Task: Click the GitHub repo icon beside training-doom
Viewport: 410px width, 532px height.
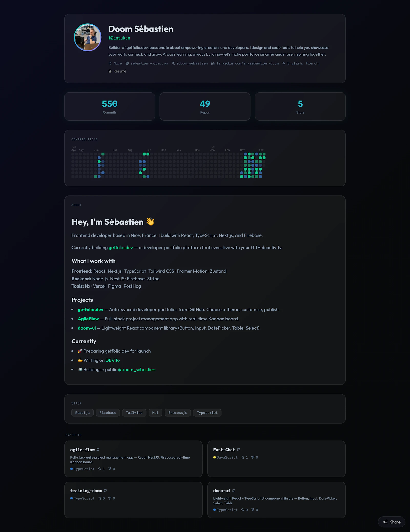Action: click(105, 491)
